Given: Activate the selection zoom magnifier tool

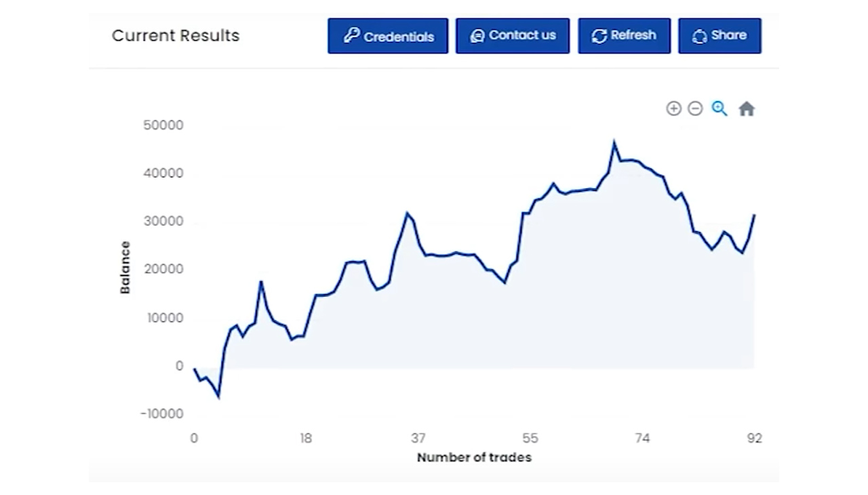Looking at the screenshot, I should 719,108.
